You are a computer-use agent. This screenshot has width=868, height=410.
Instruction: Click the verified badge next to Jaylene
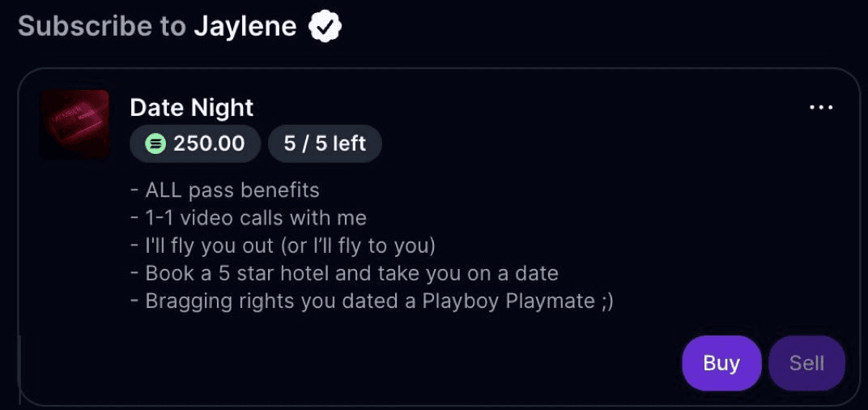[x=325, y=27]
